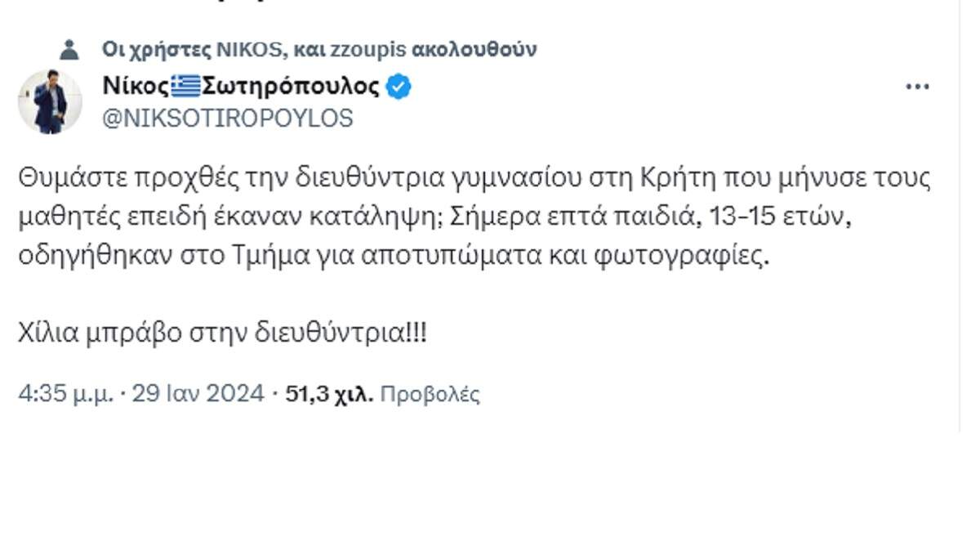
Task: Click the surname Σωτηρόπουλος in the header
Action: pos(290,86)
